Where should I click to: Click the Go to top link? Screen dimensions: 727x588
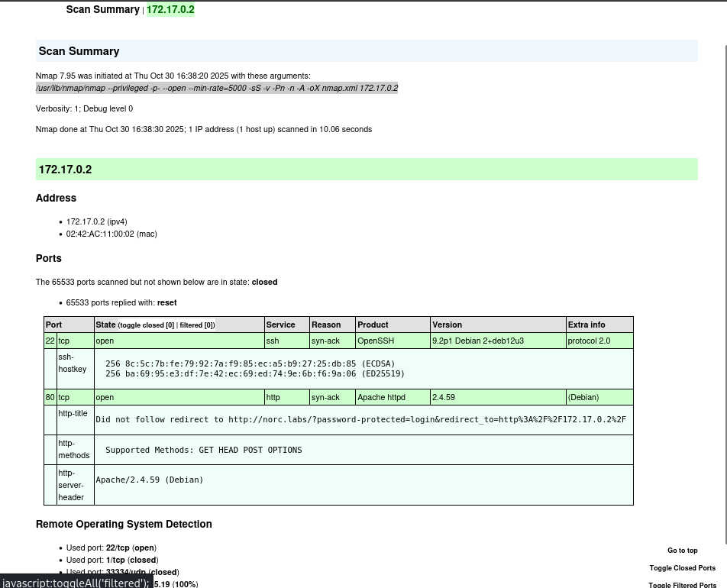point(683,551)
